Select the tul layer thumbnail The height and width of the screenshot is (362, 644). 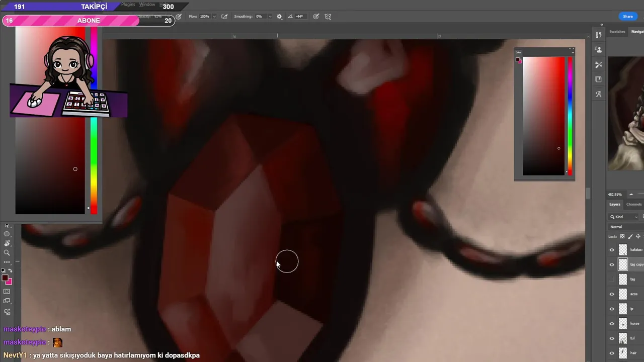[623, 338]
